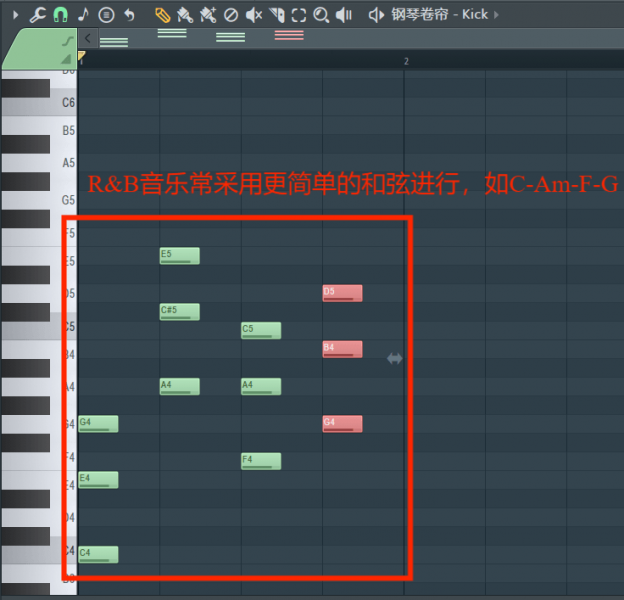The height and width of the screenshot is (600, 624).
Task: Select the green E4 note
Action: click(x=98, y=480)
